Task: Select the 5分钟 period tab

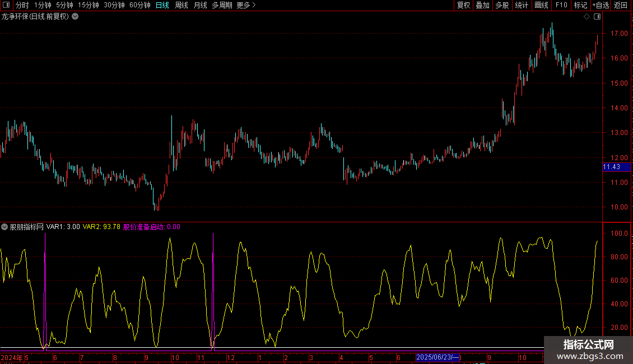Action: 64,5
